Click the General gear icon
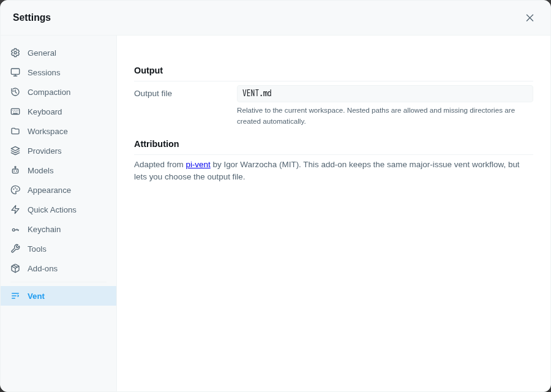Image resolution: width=551 pixels, height=392 pixels. (x=15, y=53)
